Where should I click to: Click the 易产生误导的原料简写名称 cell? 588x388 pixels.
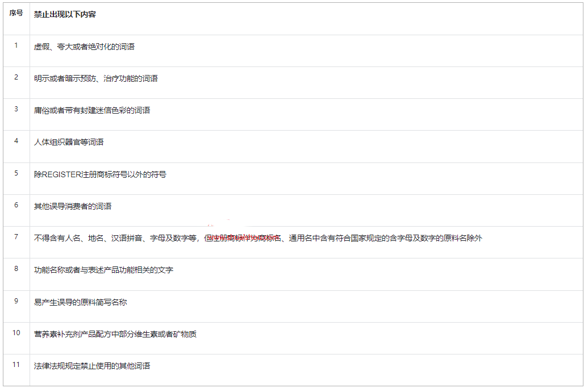click(80, 302)
